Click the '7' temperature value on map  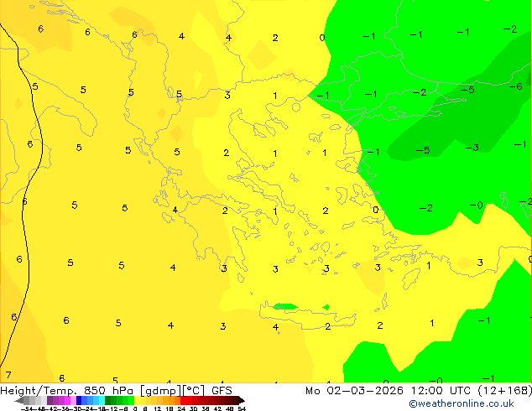coord(8,375)
